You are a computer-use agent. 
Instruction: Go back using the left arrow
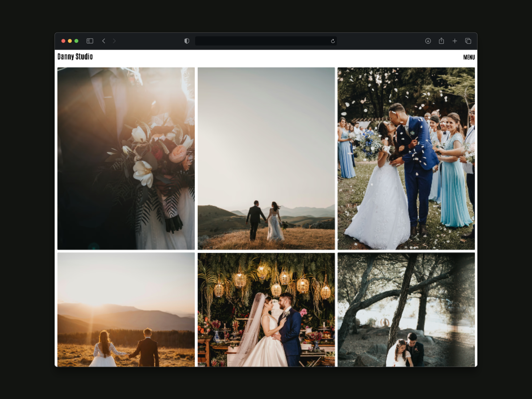103,41
